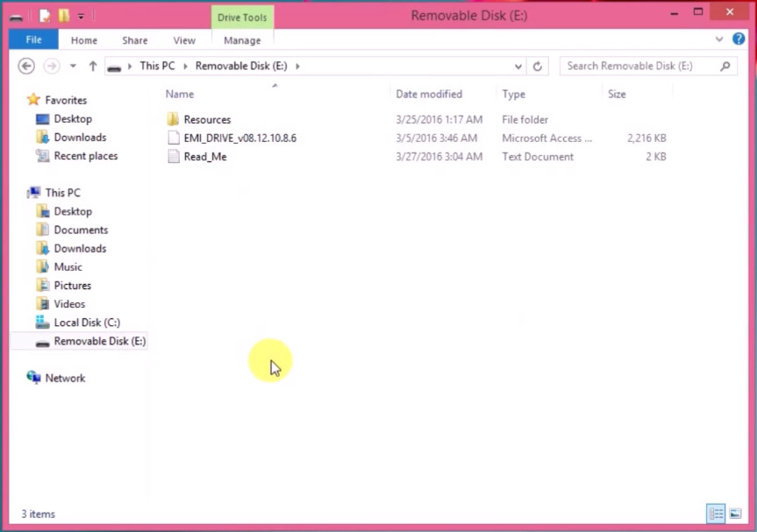Screen dimensions: 757x532
Task: Select This PC in navigation pane
Action: click(63, 193)
